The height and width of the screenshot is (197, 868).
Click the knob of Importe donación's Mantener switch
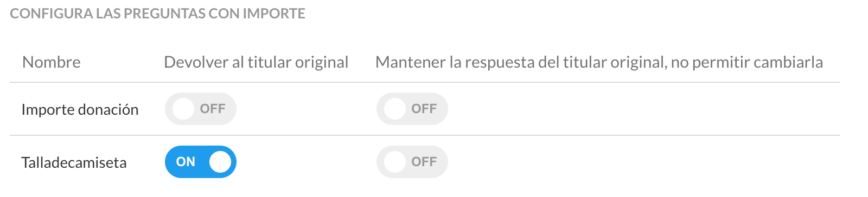click(394, 109)
